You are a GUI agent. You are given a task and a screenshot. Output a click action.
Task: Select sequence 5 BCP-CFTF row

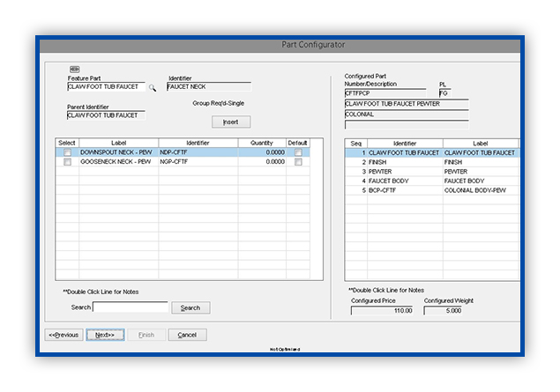[x=432, y=190]
